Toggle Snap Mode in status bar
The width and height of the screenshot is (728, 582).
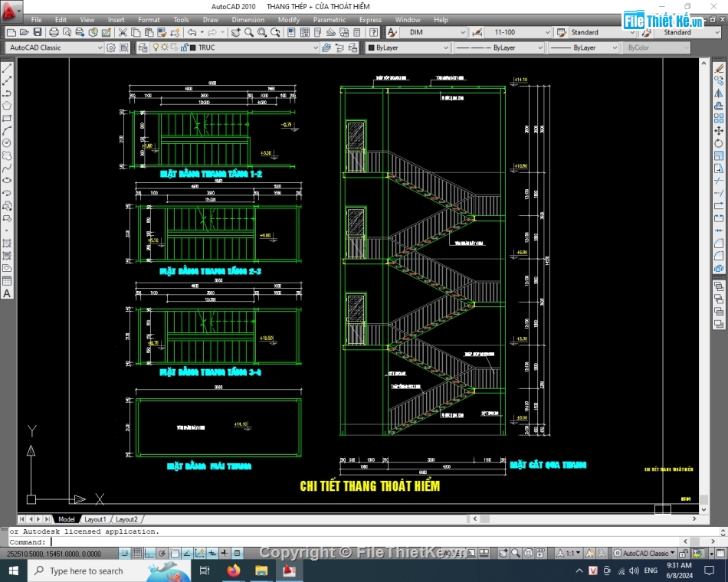124,553
